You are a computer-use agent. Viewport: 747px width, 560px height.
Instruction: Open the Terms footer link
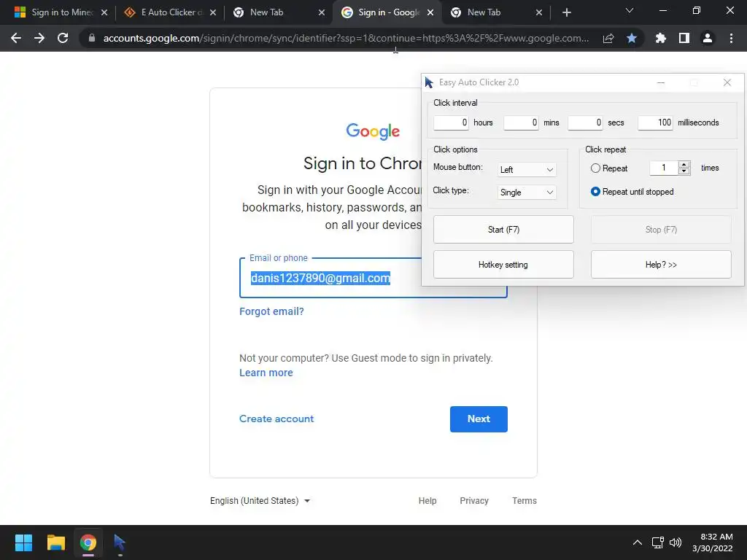point(524,500)
